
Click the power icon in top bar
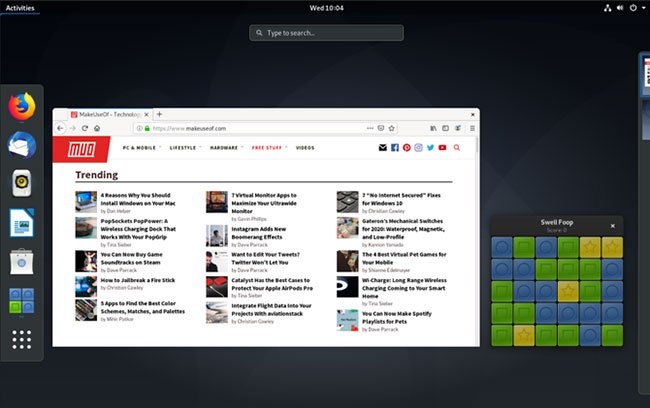click(633, 8)
